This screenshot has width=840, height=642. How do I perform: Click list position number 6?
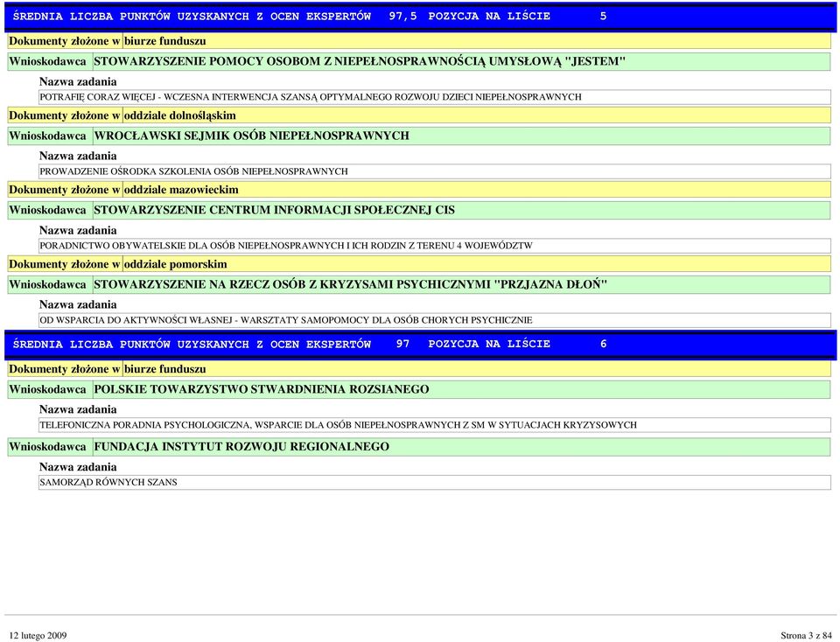[603, 345]
